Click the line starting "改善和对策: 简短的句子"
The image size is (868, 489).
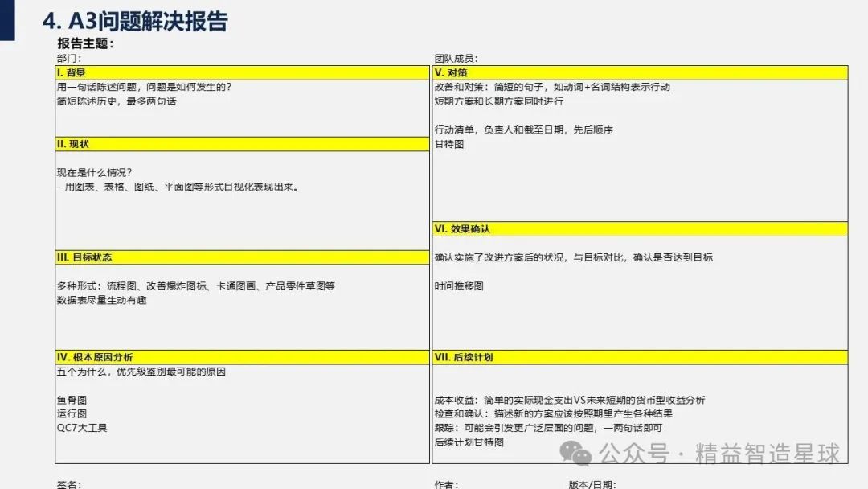point(552,87)
